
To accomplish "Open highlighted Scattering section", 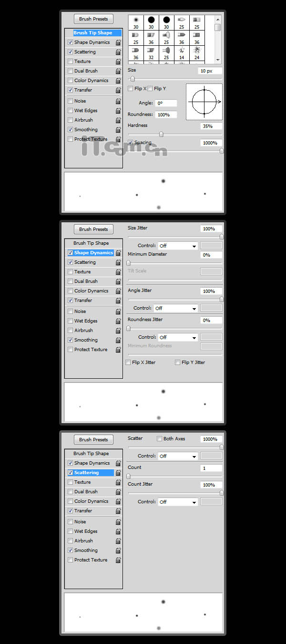I will point(93,473).
